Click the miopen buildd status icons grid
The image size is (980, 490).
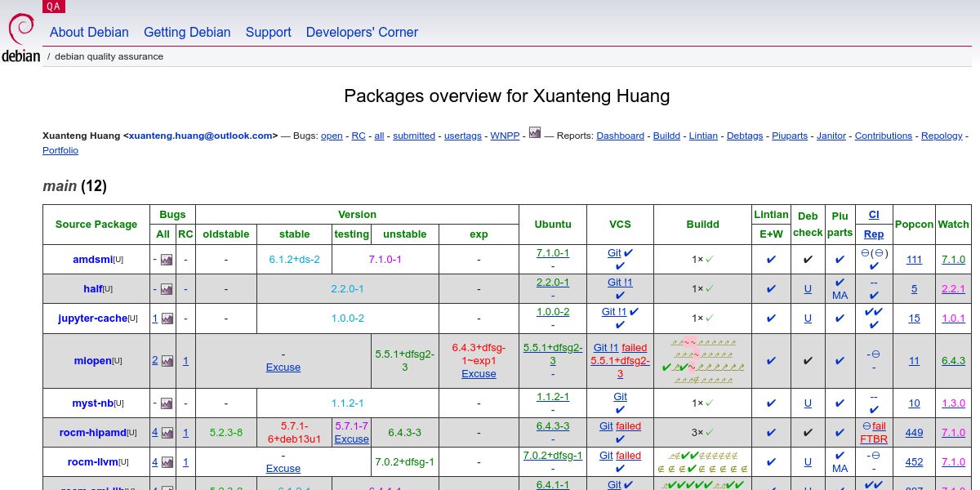click(703, 361)
